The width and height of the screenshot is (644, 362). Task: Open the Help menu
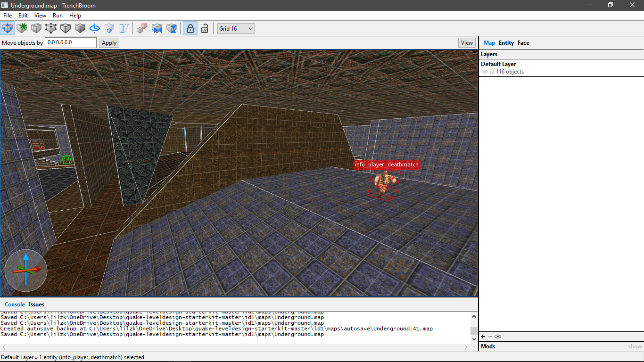click(75, 16)
